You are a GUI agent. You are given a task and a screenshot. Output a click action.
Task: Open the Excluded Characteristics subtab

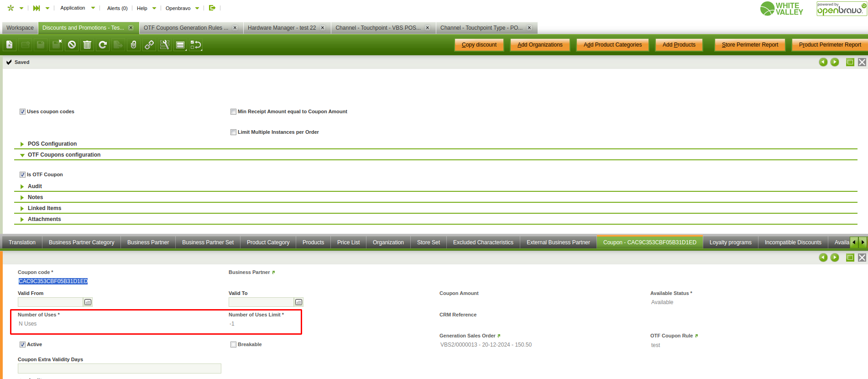click(483, 242)
